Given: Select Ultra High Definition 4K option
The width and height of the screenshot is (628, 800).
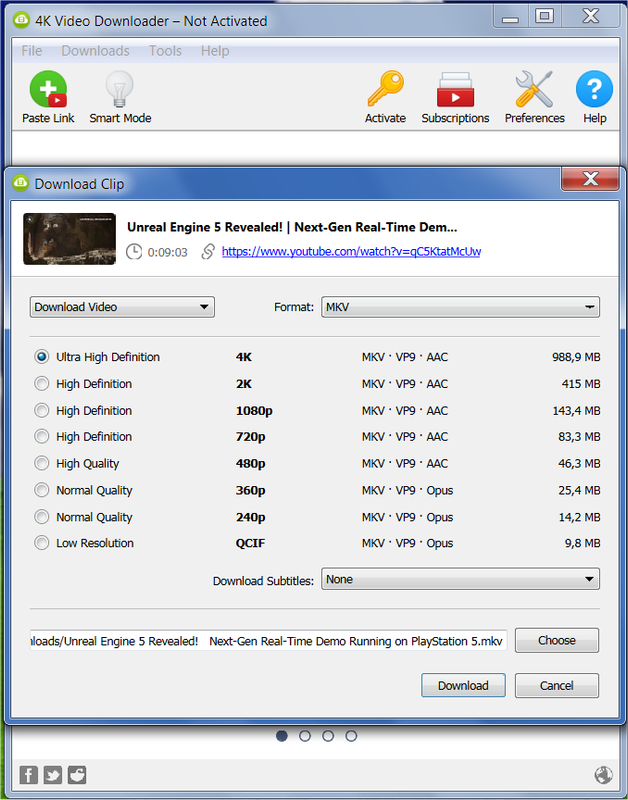Looking at the screenshot, I should click(42, 357).
